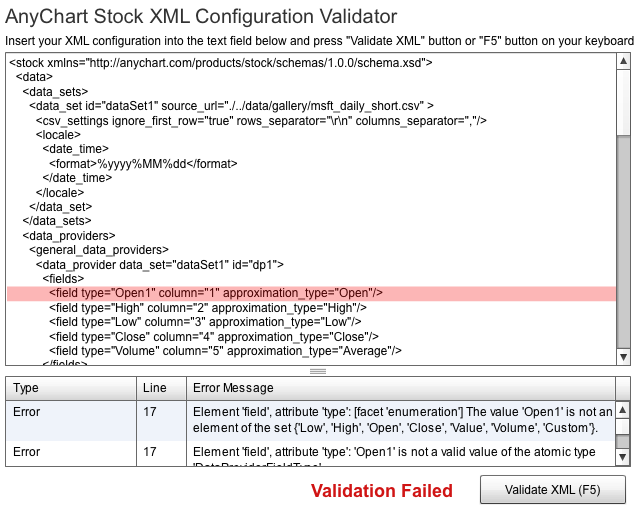Click the stock xmlns root element line
This screenshot has width=637, height=515.
(221, 62)
